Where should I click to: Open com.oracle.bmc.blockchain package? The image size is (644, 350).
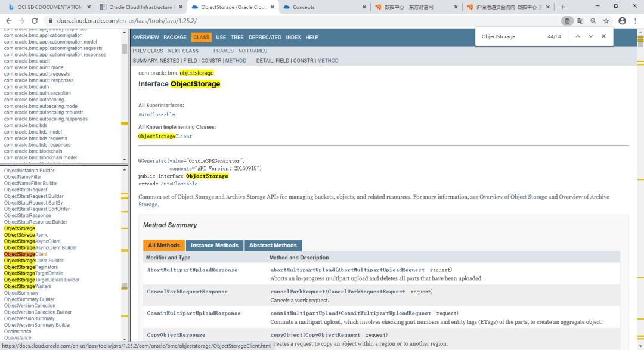(x=33, y=151)
